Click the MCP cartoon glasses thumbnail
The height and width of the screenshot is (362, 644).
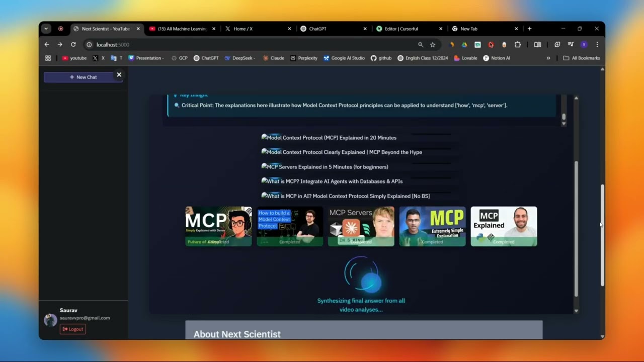pos(218,226)
